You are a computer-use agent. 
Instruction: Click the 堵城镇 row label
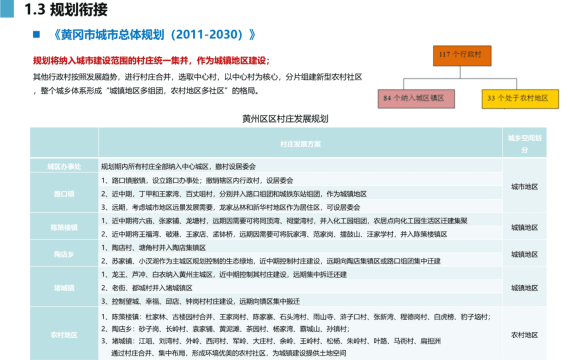point(64,288)
